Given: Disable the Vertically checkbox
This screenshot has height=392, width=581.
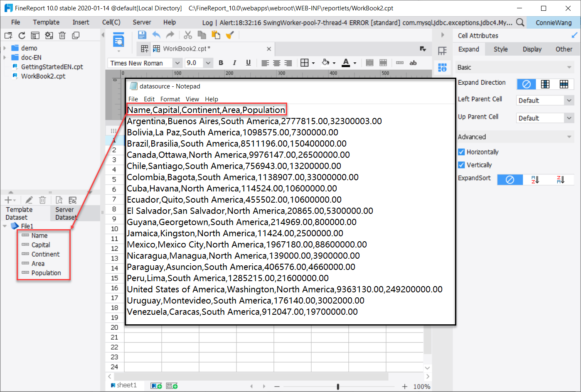Looking at the screenshot, I should pyautogui.click(x=461, y=164).
